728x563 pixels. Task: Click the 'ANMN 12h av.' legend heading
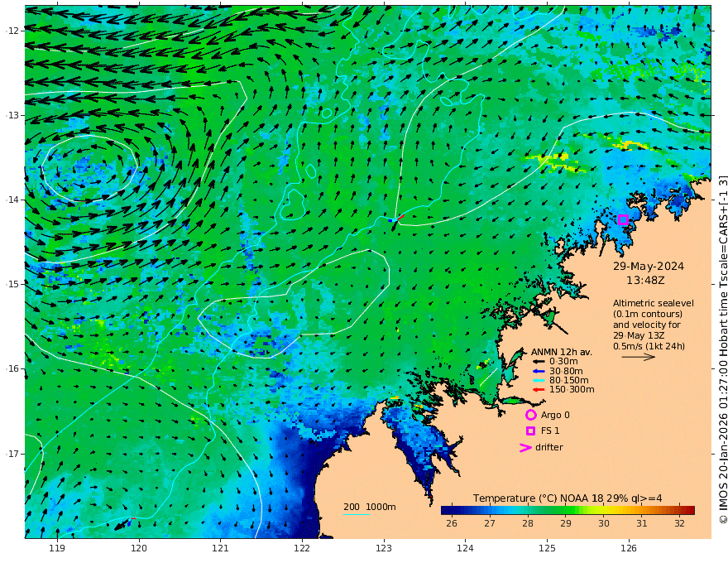(562, 352)
